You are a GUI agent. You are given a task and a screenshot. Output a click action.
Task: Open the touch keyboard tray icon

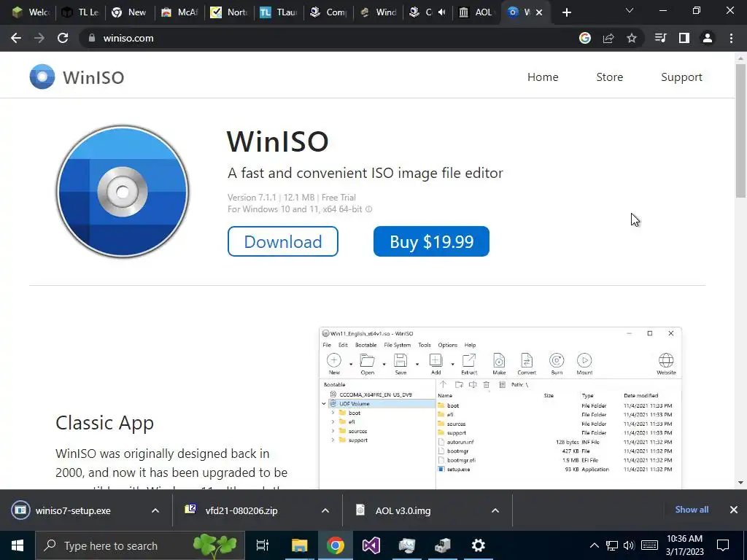coord(649,545)
